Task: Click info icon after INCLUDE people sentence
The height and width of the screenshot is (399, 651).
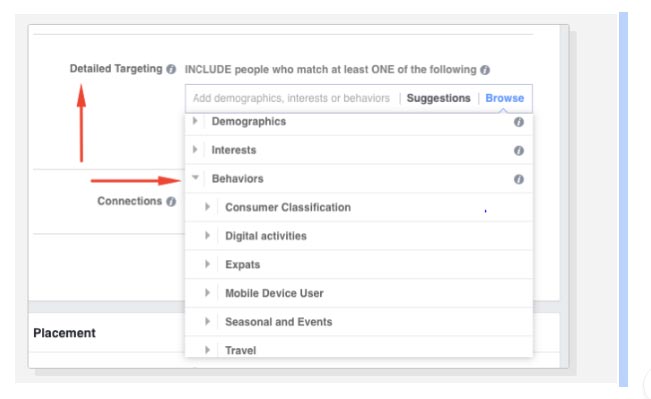Action: 485,70
